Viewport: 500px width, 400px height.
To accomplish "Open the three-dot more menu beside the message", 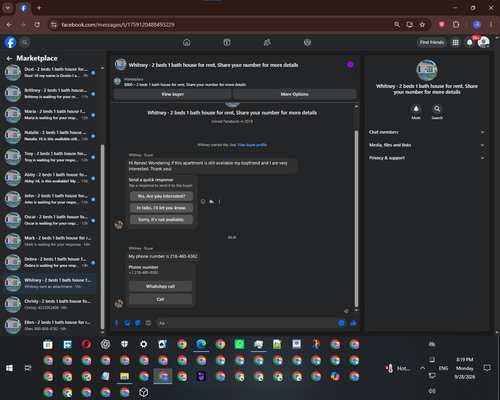I will click(x=219, y=201).
